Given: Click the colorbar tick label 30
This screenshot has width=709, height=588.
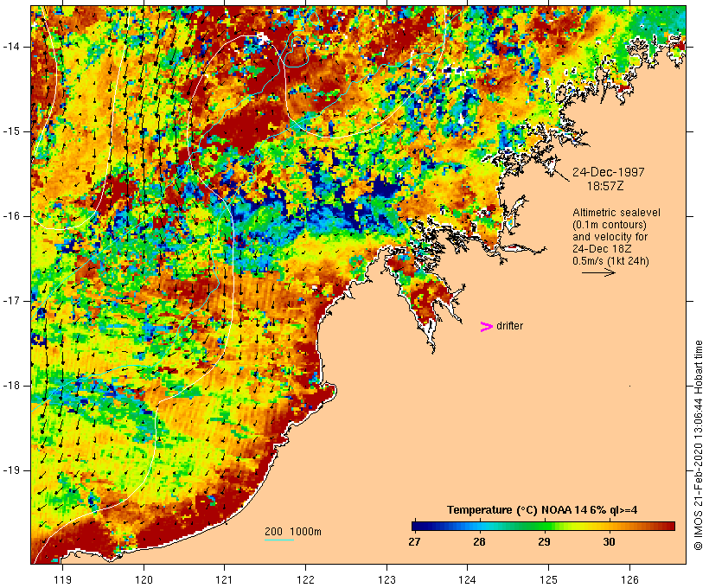Looking at the screenshot, I should click(609, 541).
